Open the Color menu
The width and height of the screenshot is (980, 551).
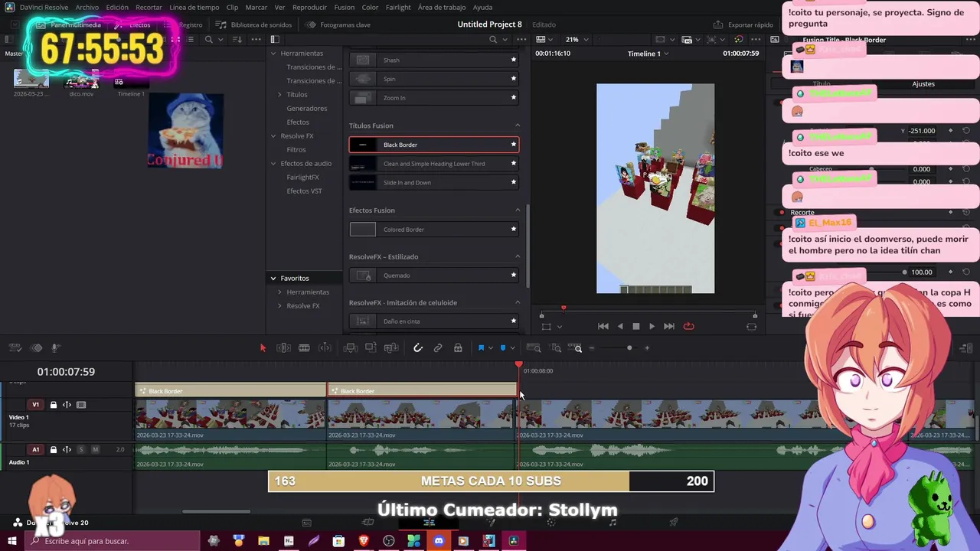coord(370,7)
